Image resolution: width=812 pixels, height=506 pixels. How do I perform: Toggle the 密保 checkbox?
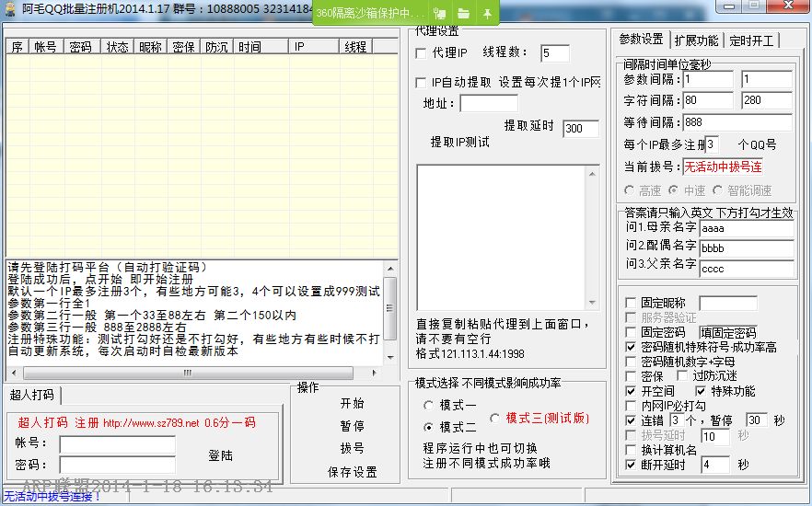(631, 376)
